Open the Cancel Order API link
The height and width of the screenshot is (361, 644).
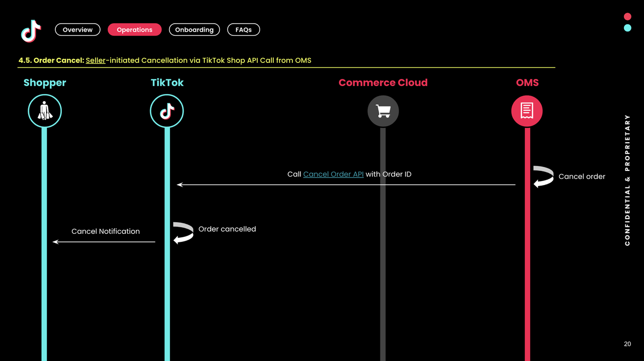point(333,174)
